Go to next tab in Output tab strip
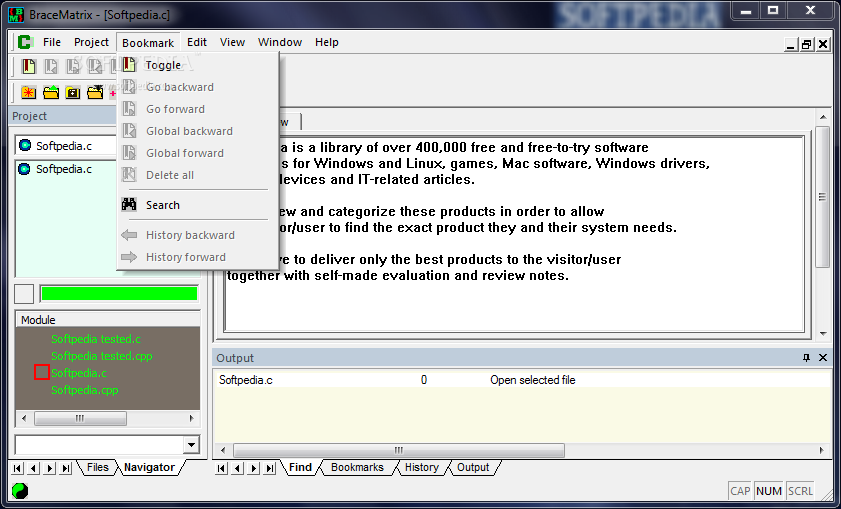 253,468
